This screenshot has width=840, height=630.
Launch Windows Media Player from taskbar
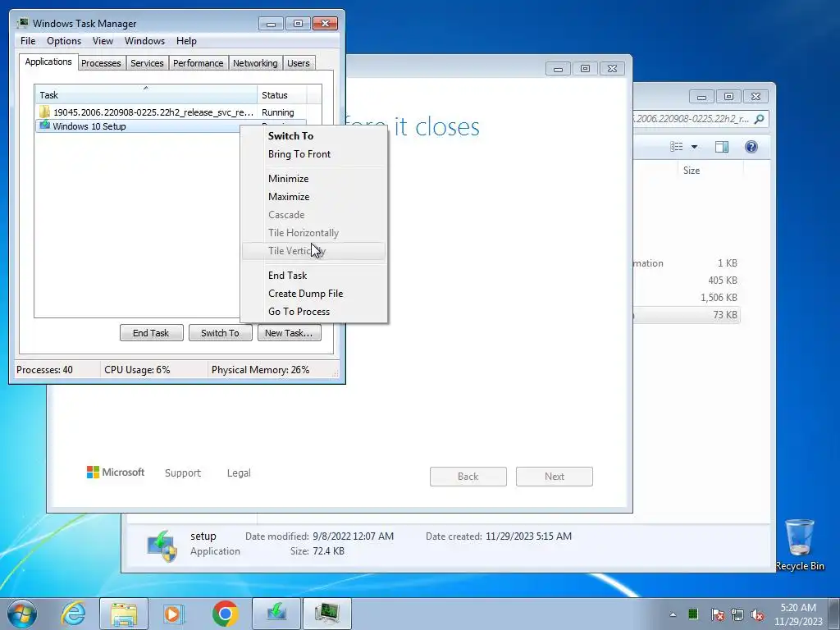173,614
